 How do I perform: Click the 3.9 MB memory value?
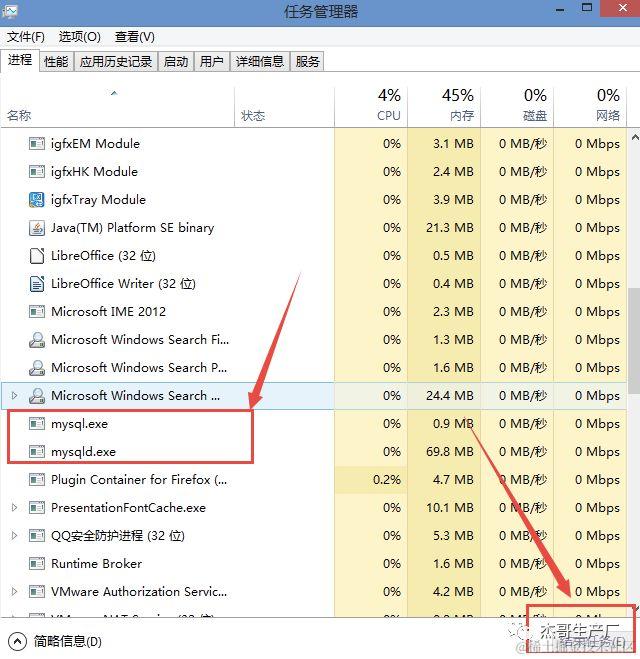[453, 200]
